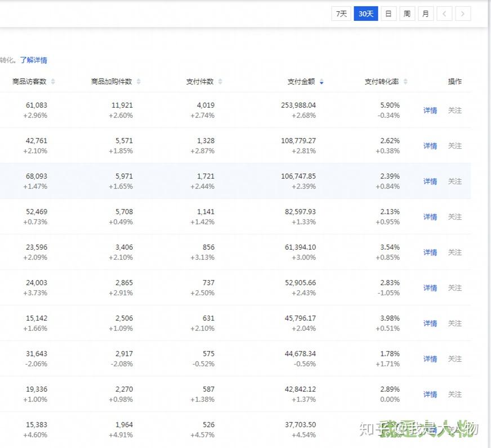Select paid items 856 cell
Screen dimensions: 491x448
208,247
